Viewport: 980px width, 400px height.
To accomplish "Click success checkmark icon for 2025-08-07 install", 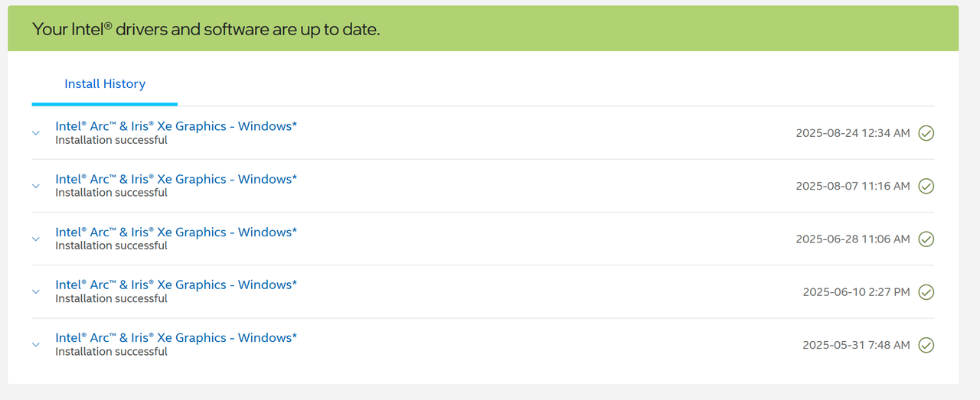I will coord(926,186).
